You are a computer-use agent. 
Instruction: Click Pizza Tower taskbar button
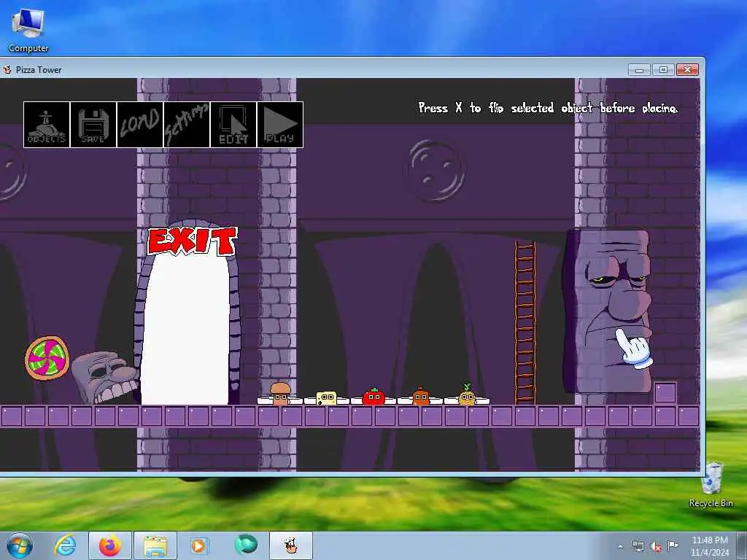click(x=291, y=545)
